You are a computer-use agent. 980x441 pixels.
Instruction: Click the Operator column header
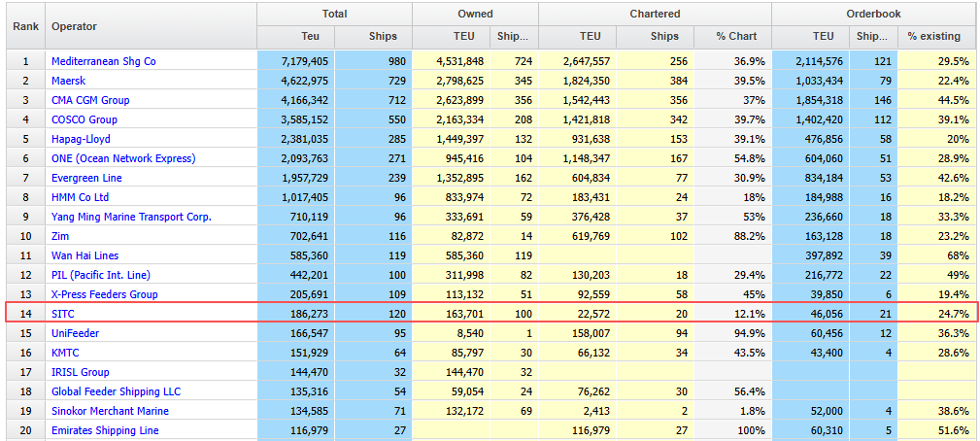[x=73, y=25]
